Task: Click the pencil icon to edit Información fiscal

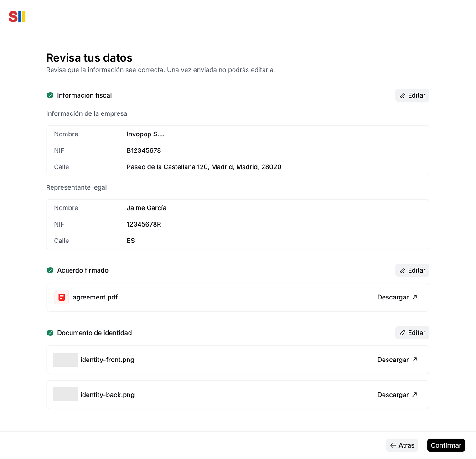Action: tap(403, 95)
